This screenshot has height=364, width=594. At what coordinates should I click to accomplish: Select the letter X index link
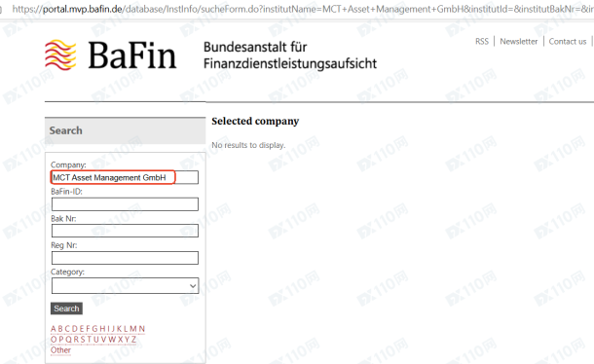tap(120, 340)
